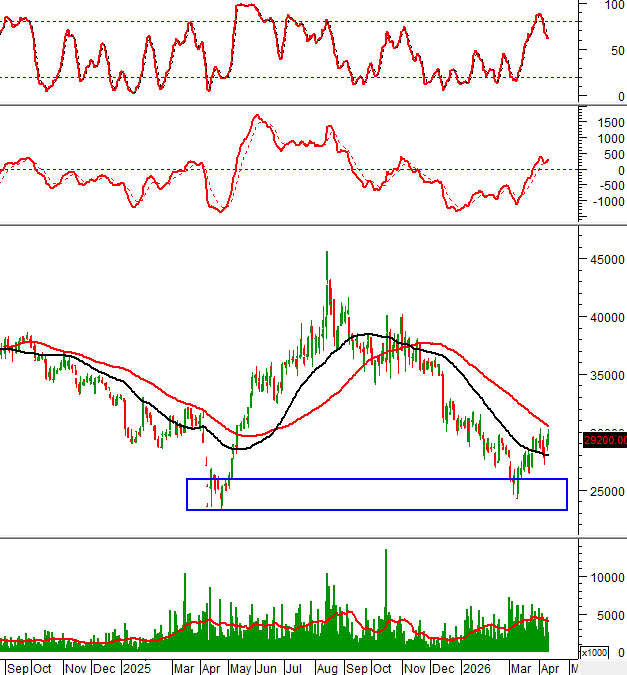Click the red 29200.00 current price tag
Image resolution: width=627 pixels, height=675 pixels.
603,440
